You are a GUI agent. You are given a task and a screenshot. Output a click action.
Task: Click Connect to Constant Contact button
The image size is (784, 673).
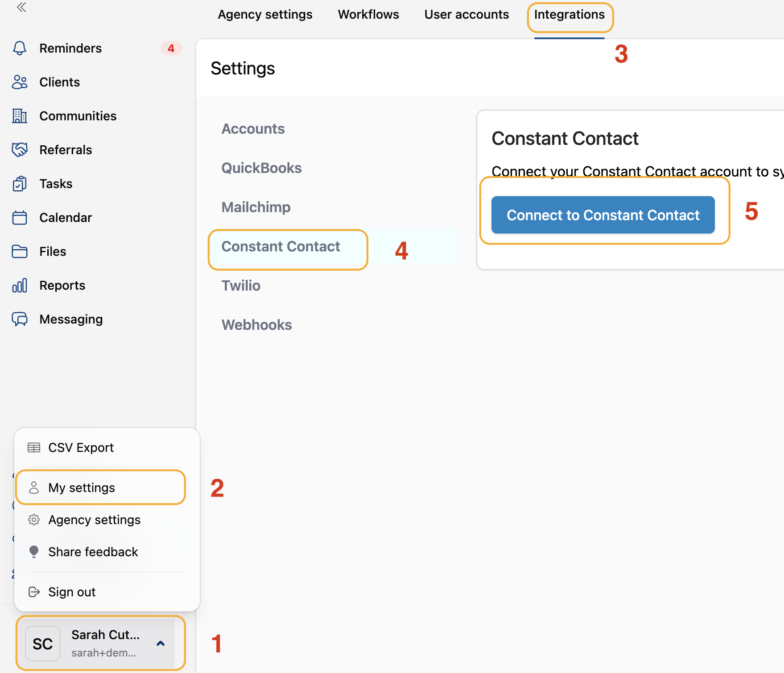click(x=603, y=215)
